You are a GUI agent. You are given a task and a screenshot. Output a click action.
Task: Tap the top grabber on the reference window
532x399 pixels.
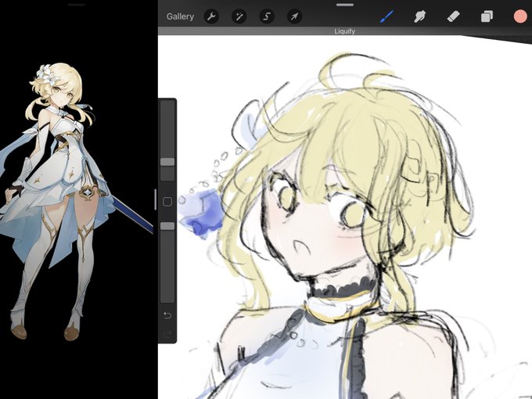[77, 5]
